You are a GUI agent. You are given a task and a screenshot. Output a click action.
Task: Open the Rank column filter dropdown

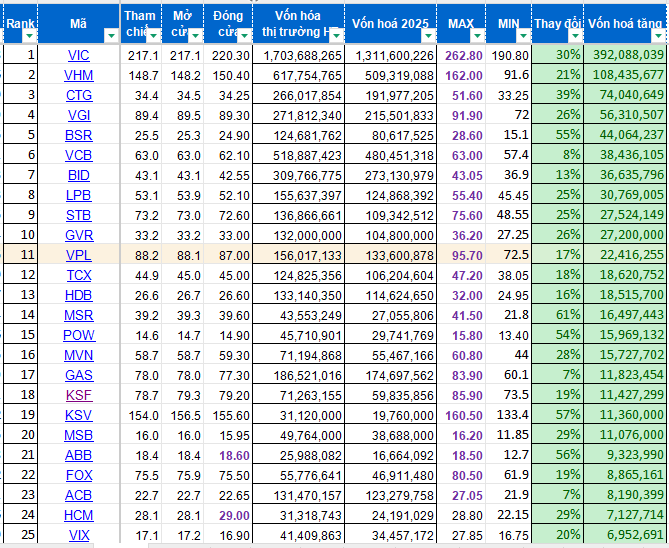click(x=29, y=36)
